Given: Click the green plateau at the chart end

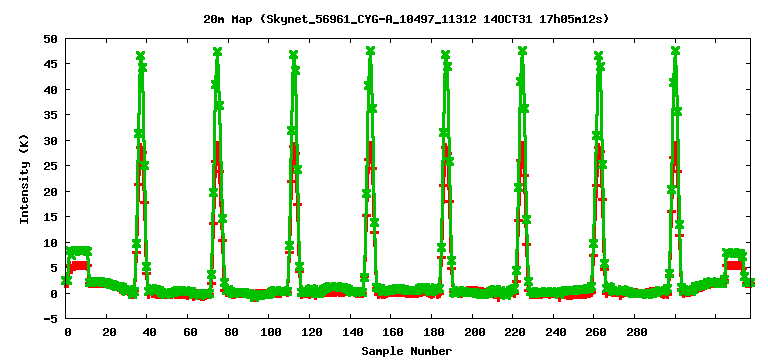Looking at the screenshot, I should 735,253.
